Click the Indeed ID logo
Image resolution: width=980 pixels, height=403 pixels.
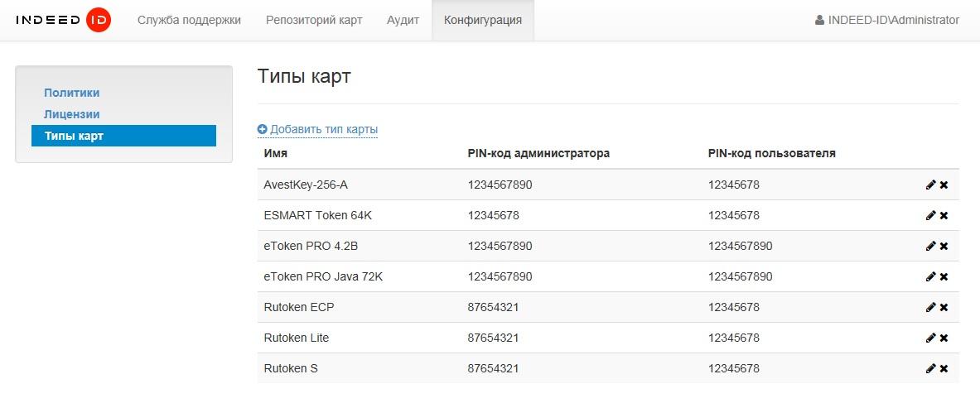[63, 20]
